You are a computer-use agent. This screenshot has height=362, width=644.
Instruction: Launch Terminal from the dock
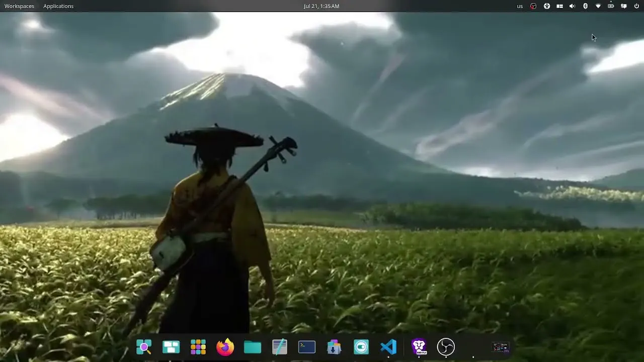(307, 347)
